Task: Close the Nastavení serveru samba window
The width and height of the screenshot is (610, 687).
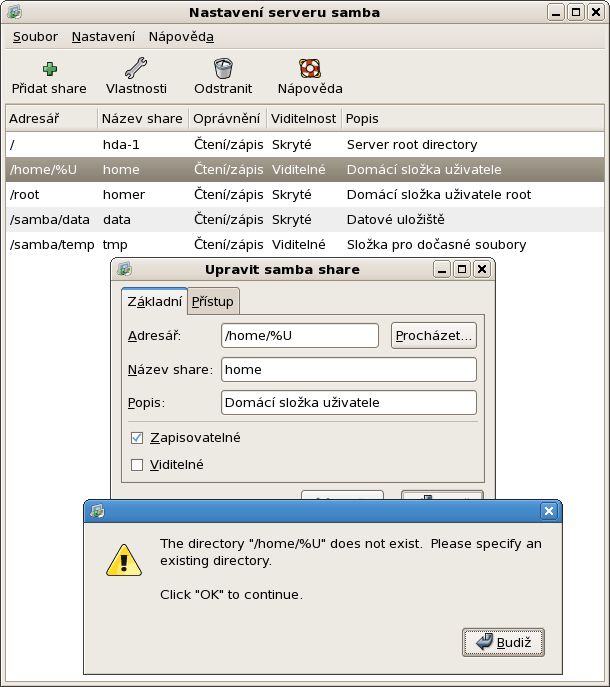Action: tap(596, 12)
